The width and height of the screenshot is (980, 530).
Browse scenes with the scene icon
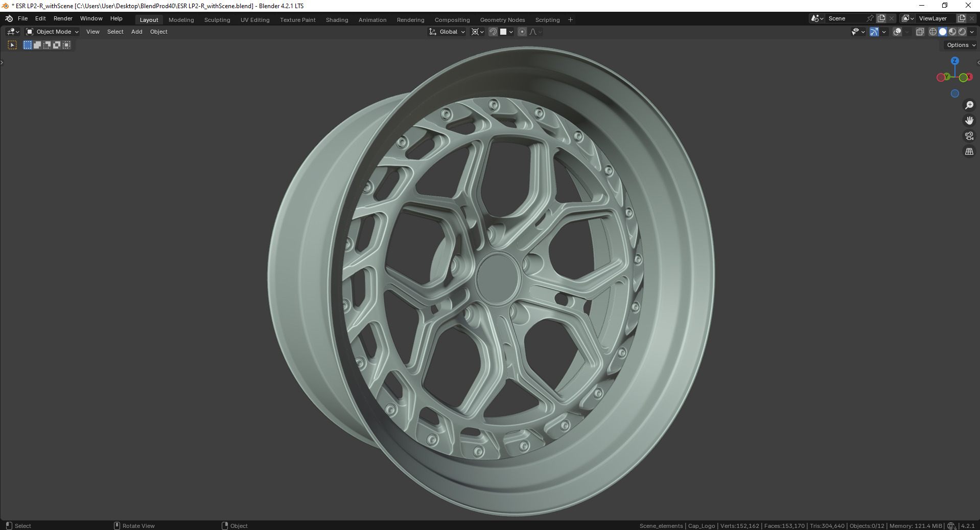817,18
